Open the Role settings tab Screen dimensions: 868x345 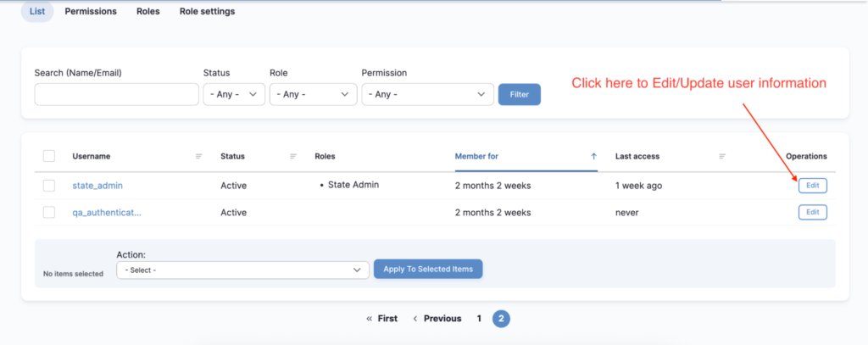click(x=208, y=12)
